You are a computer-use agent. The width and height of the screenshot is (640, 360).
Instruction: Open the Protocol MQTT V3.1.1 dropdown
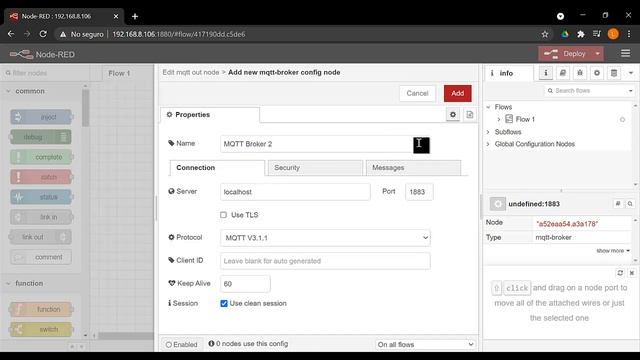(x=325, y=238)
